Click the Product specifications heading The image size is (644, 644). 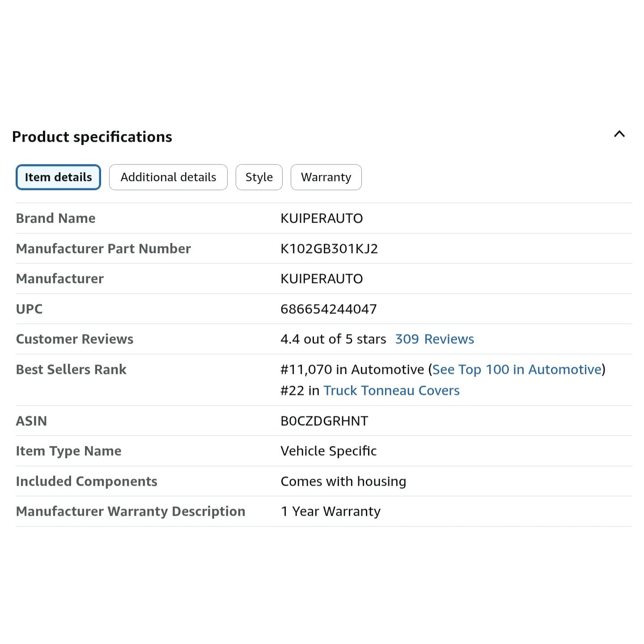pyautogui.click(x=92, y=137)
